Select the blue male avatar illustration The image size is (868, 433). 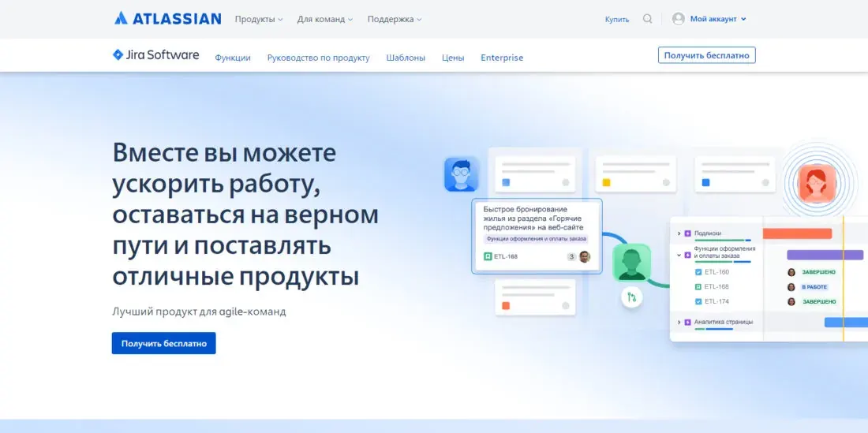click(461, 174)
